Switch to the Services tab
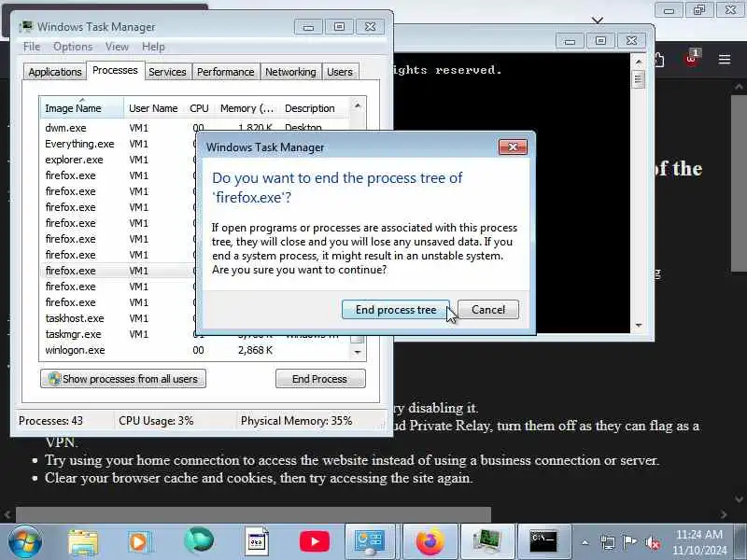 tap(167, 72)
